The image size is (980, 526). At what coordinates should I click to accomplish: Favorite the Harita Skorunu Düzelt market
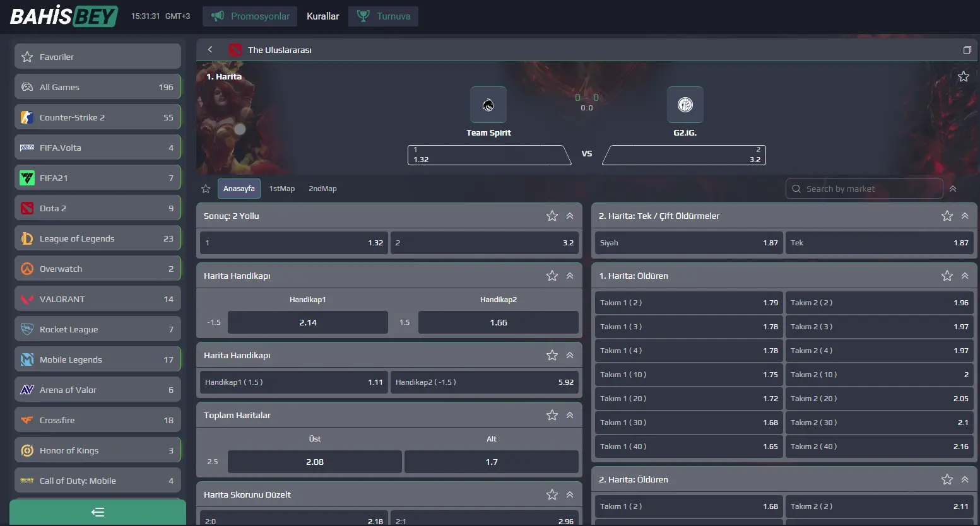[x=552, y=494]
